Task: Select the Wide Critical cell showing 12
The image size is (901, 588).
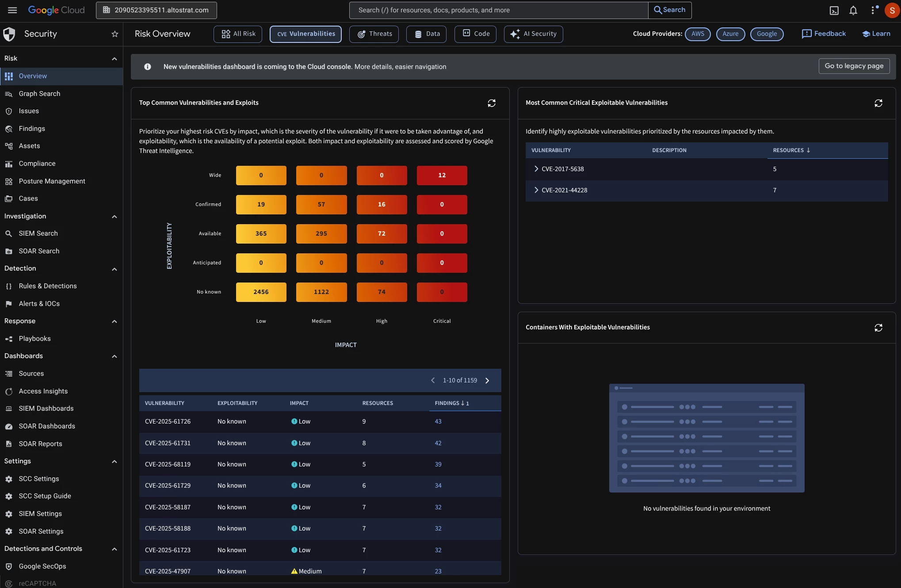Action: click(442, 176)
